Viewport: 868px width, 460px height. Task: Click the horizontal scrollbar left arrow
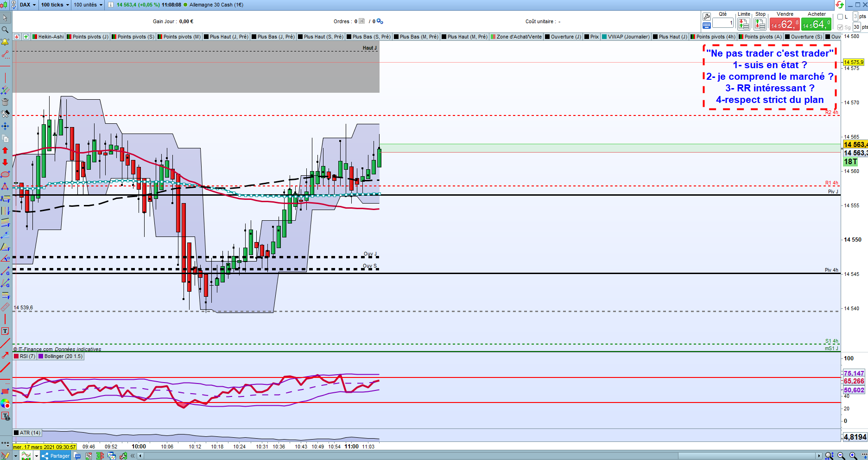[140, 456]
